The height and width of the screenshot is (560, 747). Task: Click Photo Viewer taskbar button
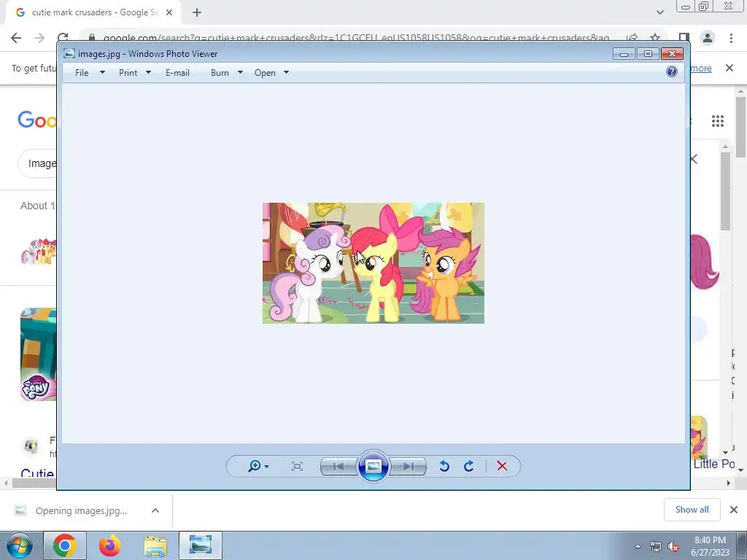pos(201,545)
